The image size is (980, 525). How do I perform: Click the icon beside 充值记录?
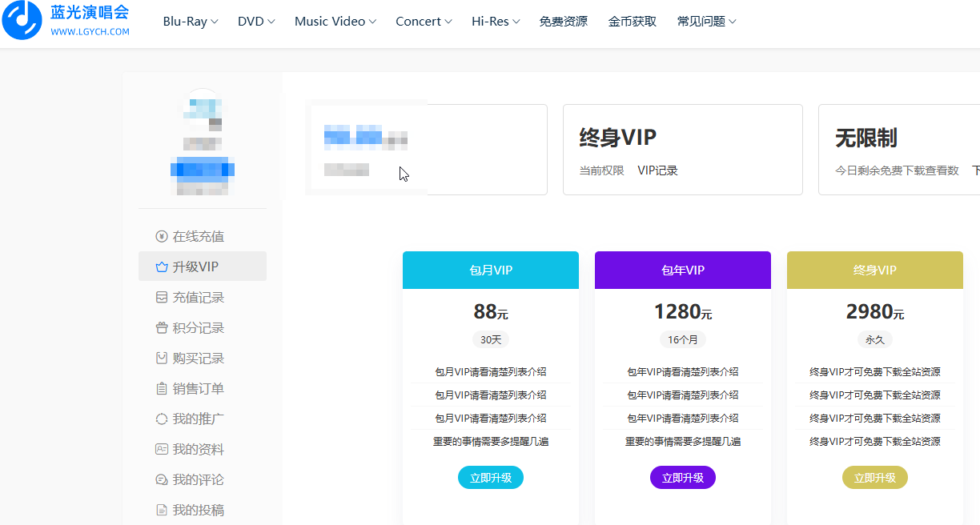161,298
